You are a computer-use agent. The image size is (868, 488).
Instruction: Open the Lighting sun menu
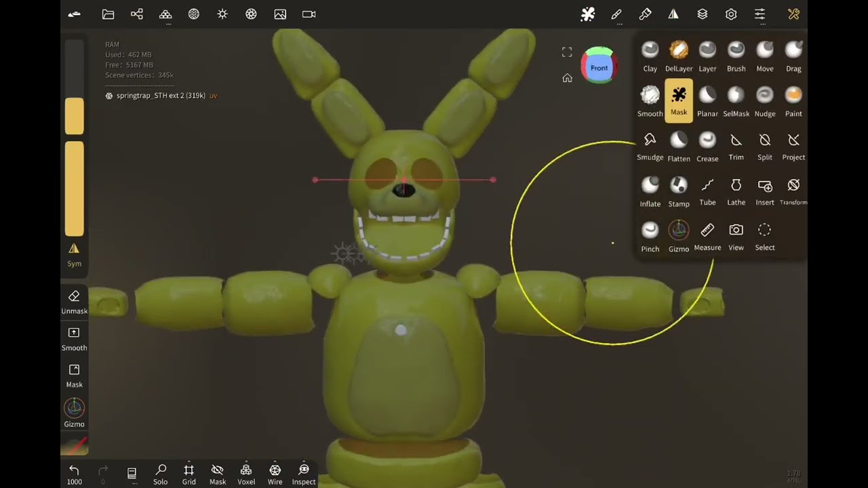(x=222, y=14)
